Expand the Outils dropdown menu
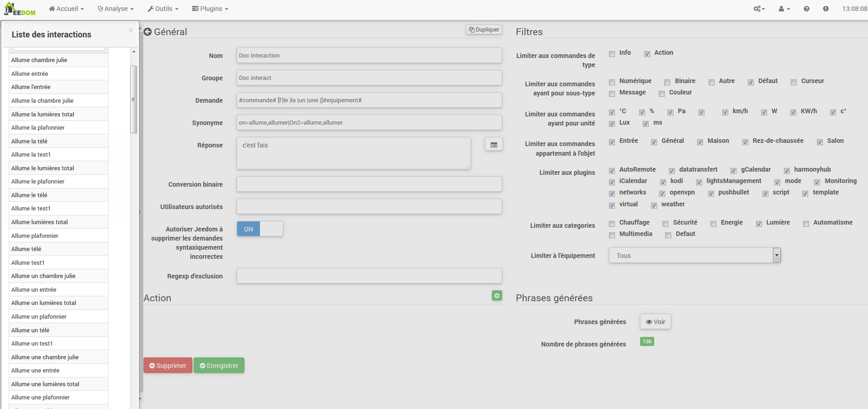Screen dimensions: 868x409 tap(163, 9)
